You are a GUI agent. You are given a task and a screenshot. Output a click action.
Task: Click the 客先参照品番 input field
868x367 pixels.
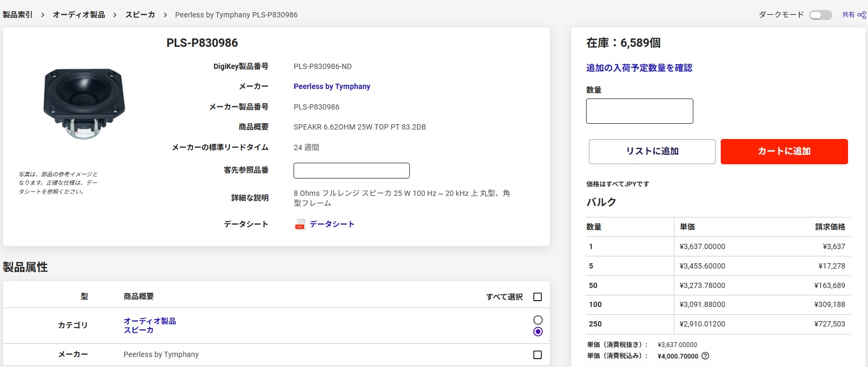click(x=351, y=171)
